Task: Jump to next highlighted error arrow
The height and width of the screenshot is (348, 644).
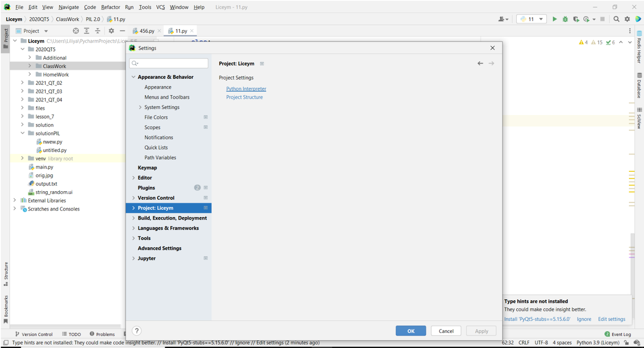Action: (x=630, y=42)
